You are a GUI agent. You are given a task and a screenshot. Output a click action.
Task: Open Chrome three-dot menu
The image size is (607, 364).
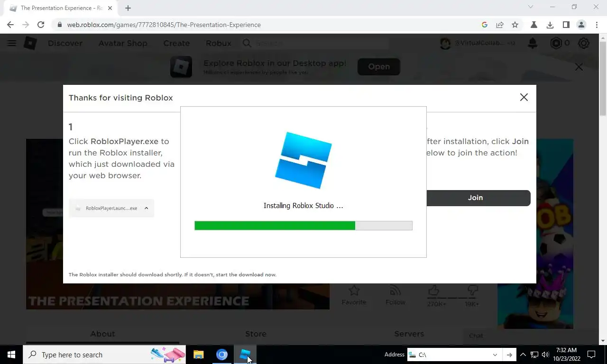click(x=597, y=25)
